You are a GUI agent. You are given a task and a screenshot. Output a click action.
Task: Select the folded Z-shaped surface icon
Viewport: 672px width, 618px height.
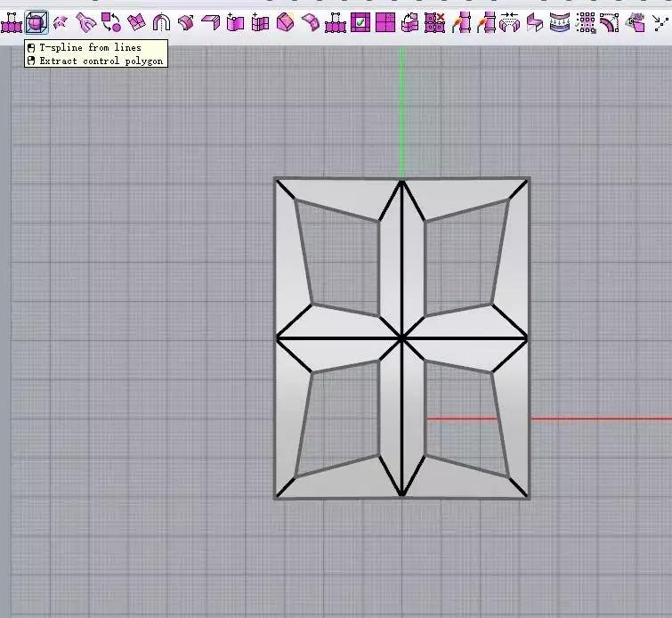coord(534,22)
